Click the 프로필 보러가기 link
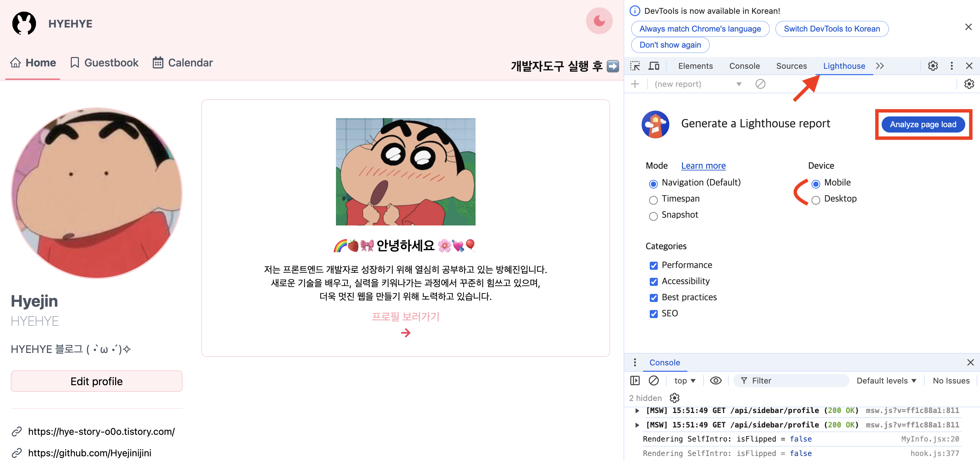This screenshot has height=461, width=980. pos(405,316)
